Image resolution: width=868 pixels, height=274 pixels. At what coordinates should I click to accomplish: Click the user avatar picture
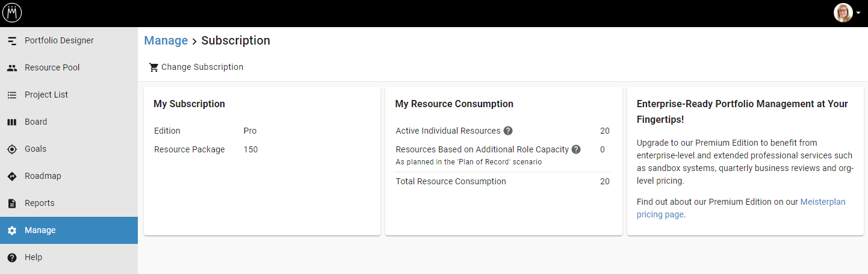[843, 13]
